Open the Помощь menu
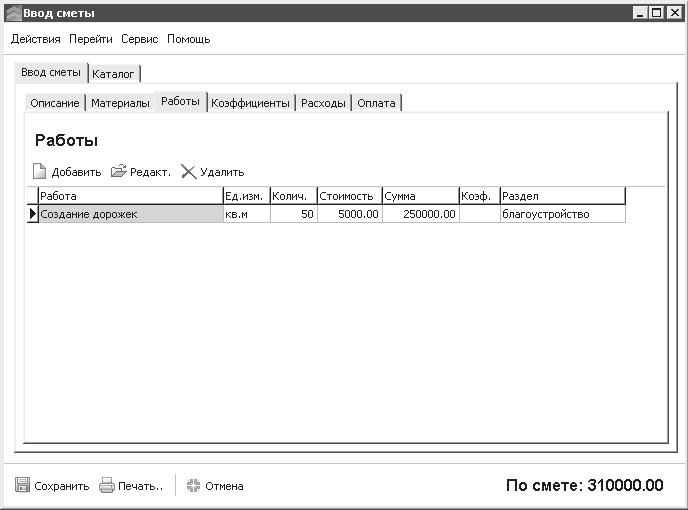 click(188, 39)
